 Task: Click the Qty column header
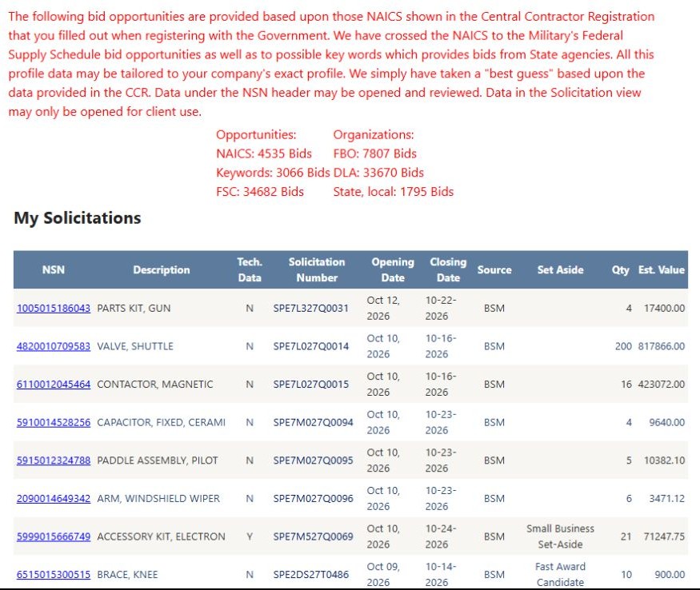tap(621, 269)
